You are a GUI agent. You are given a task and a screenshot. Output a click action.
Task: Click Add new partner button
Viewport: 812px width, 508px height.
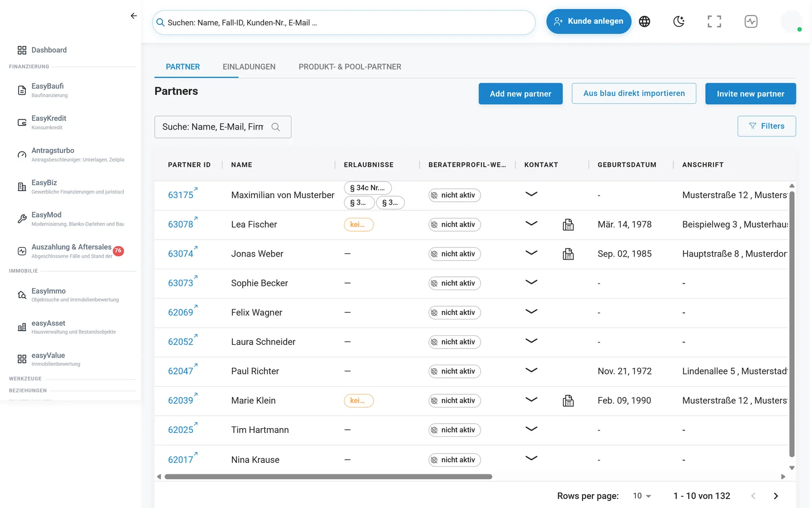(x=521, y=93)
